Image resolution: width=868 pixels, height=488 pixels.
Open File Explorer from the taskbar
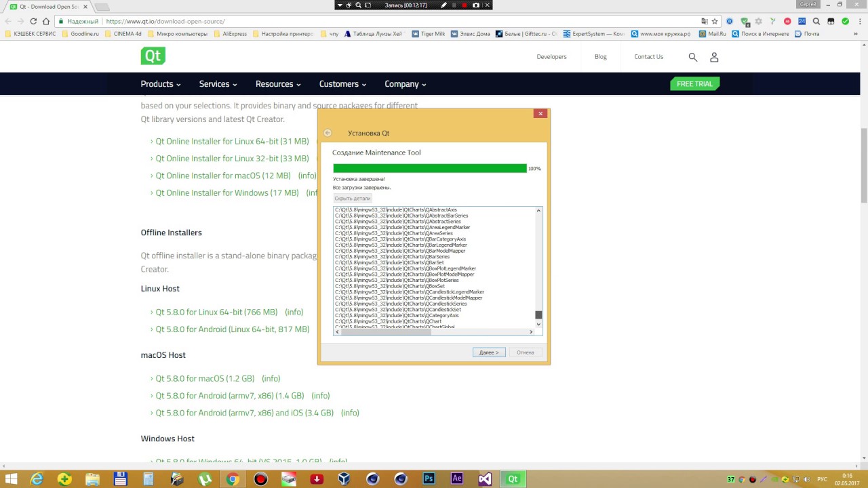click(92, 479)
